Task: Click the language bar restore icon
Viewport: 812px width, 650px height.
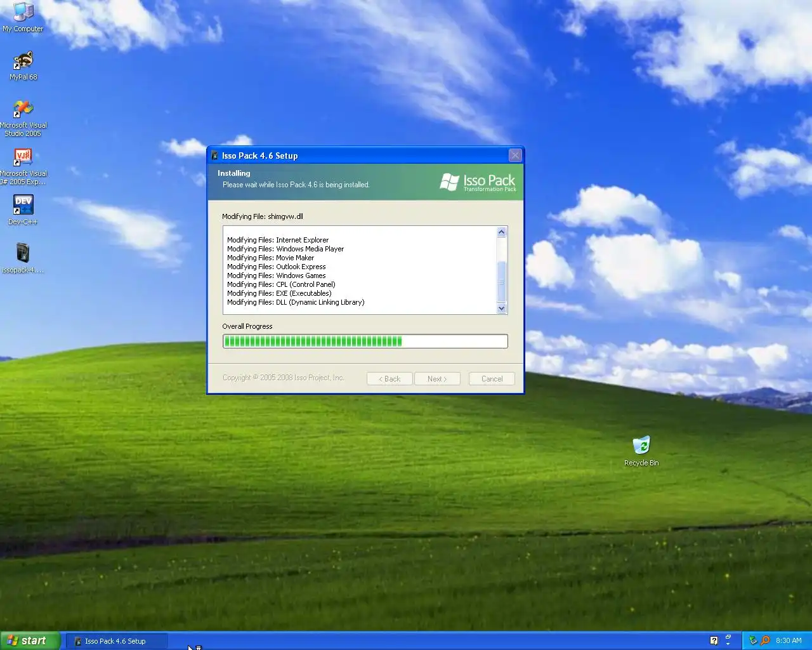Action: tap(728, 637)
